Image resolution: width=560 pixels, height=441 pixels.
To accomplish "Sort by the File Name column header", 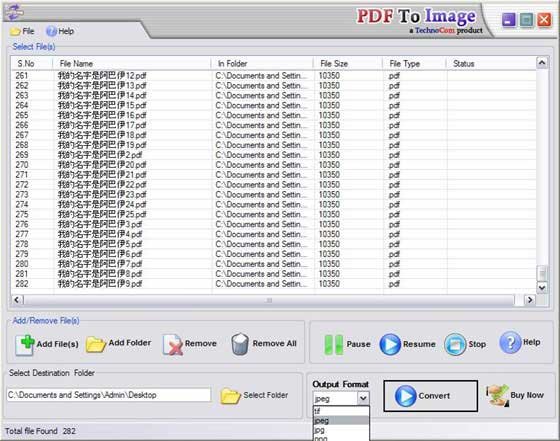I will coord(131,64).
